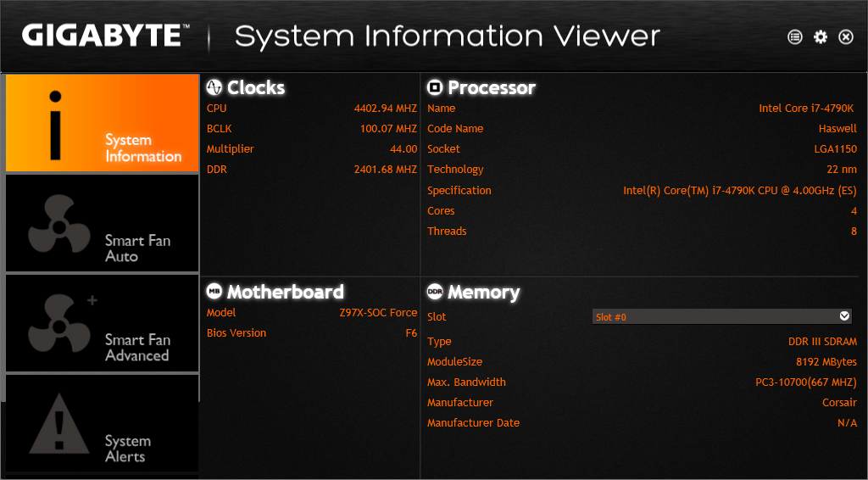868x480 pixels.
Task: Go to System Alerts tab
Action: [x=102, y=423]
